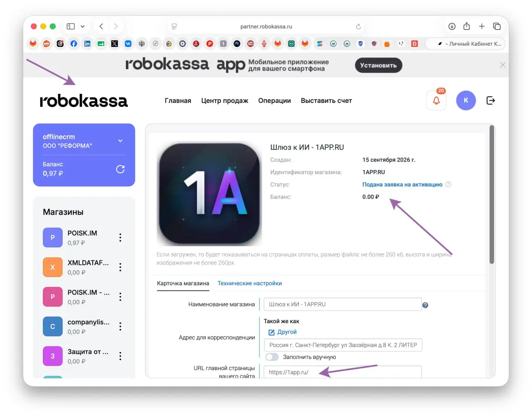
Task: Open the red letter P pinned tab
Action: 209,44
